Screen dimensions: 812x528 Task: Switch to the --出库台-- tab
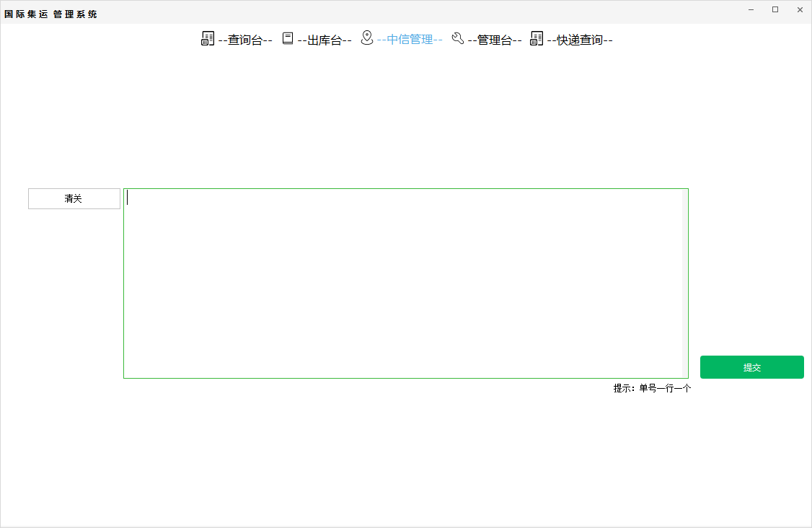[325, 40]
